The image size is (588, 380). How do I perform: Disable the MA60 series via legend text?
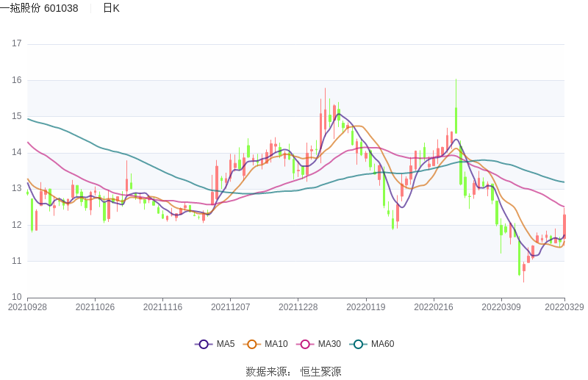tap(382, 344)
